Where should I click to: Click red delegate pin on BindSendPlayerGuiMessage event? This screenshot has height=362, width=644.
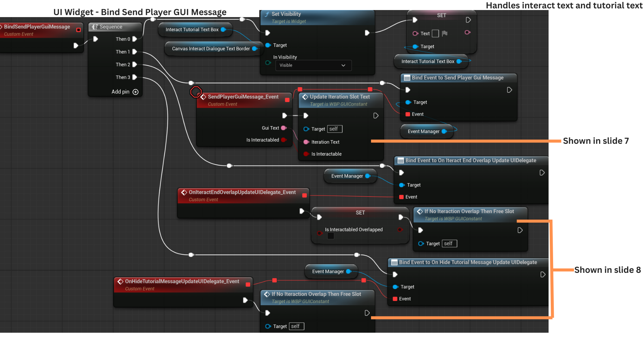(x=78, y=30)
